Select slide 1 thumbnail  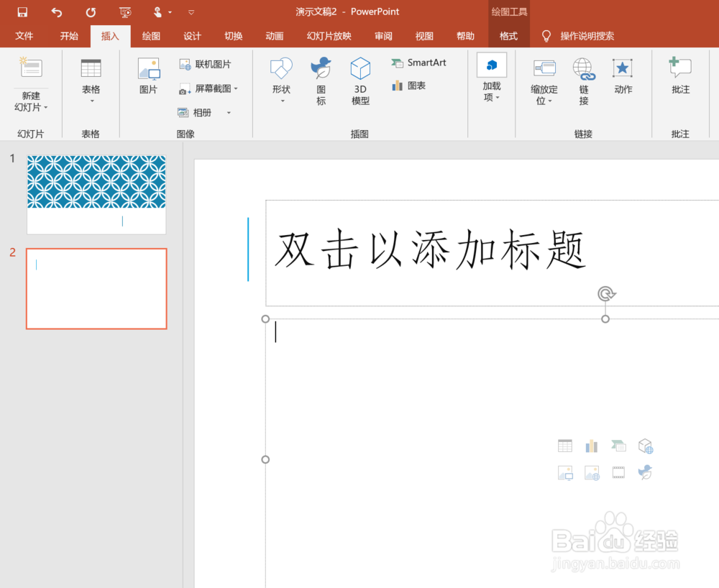96,195
